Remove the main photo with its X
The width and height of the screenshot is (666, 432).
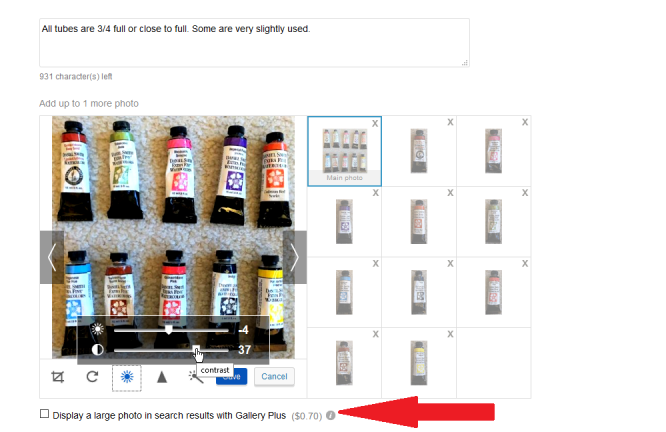375,124
